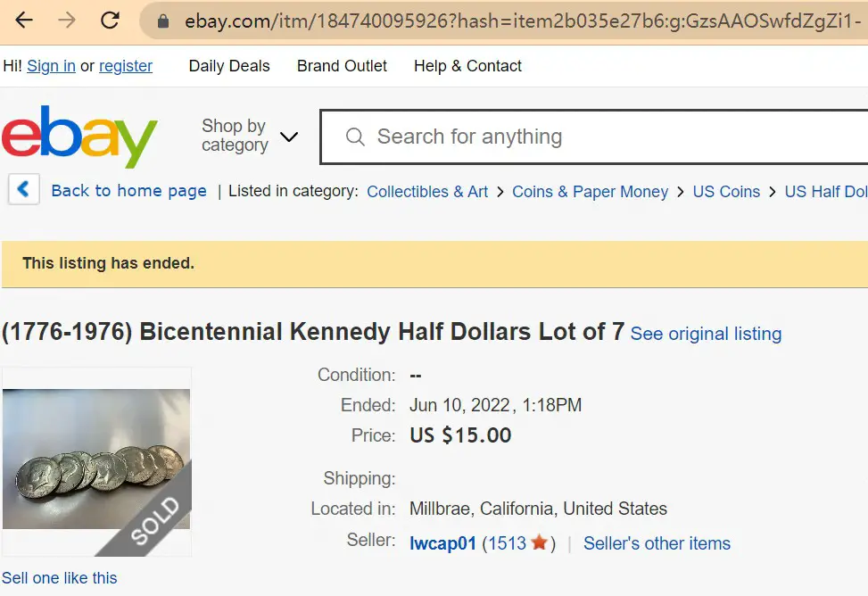
Task: Click the register link
Action: tap(126, 66)
